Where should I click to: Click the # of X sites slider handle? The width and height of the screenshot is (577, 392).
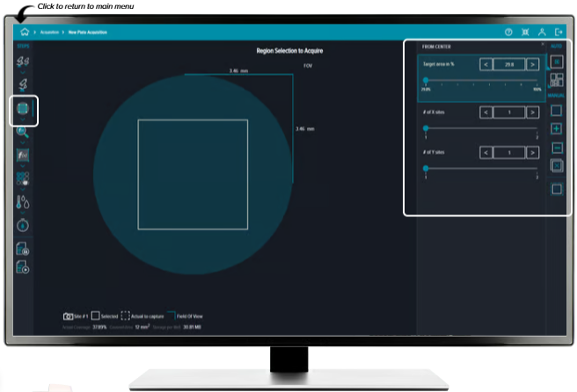tap(426, 128)
